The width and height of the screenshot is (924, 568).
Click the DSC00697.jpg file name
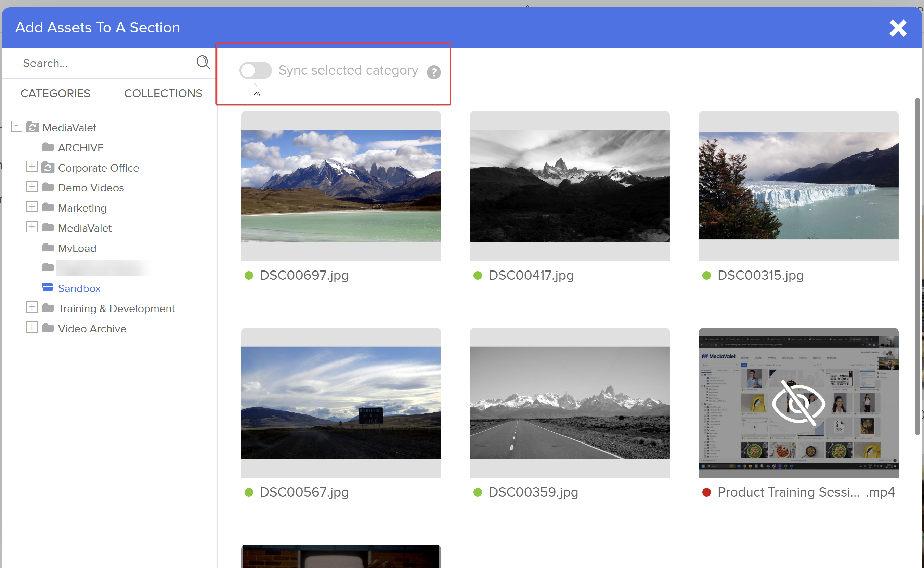[x=304, y=276]
